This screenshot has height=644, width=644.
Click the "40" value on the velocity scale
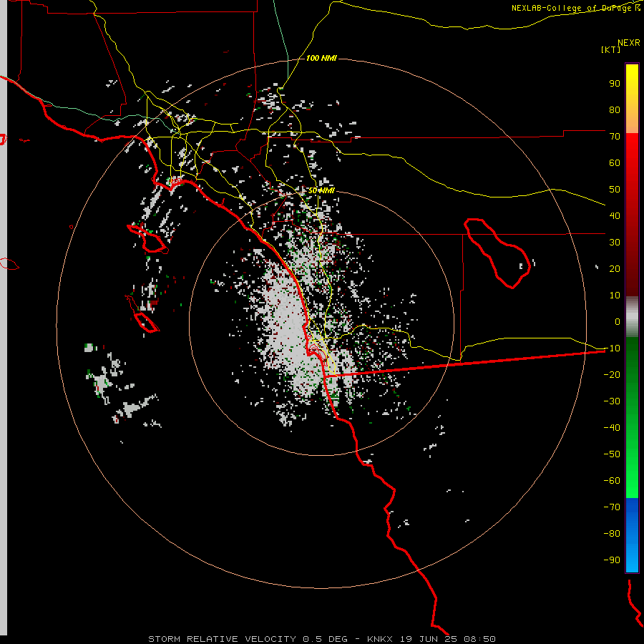(x=615, y=215)
